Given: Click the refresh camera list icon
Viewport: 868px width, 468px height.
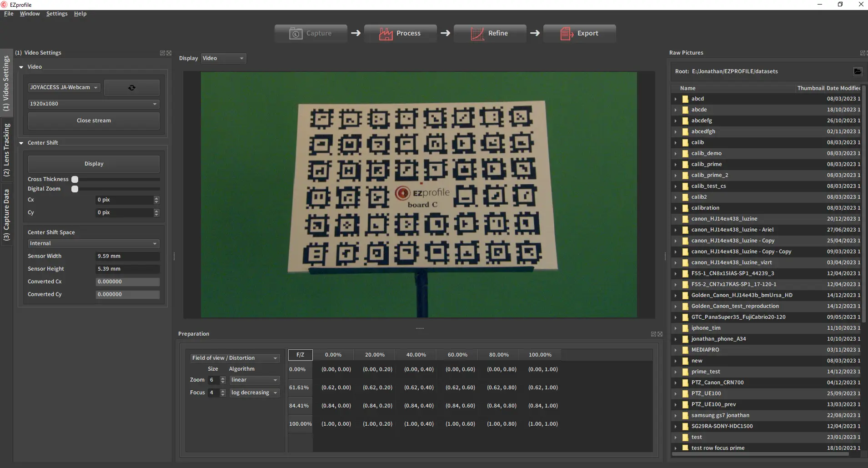Looking at the screenshot, I should 132,88.
